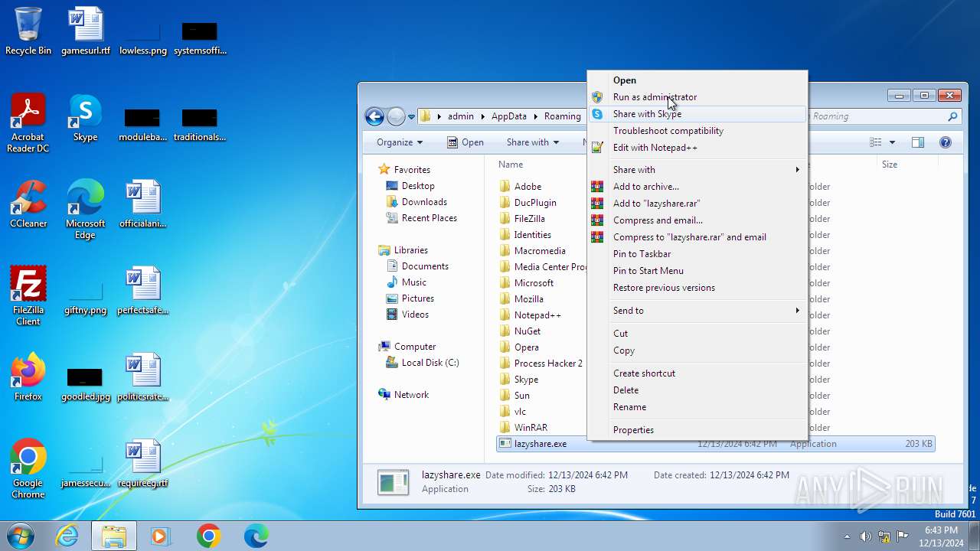Open the change view dropdown arrow
Screen dimensions: 980x551
point(893,142)
